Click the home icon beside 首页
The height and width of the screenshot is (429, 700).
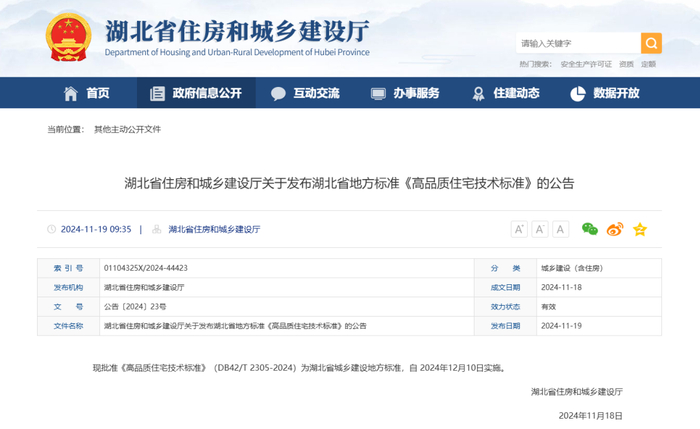71,93
